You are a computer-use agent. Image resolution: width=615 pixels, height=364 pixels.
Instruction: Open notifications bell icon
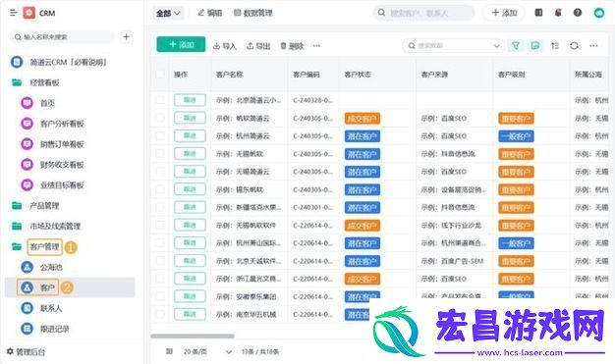tap(558, 13)
